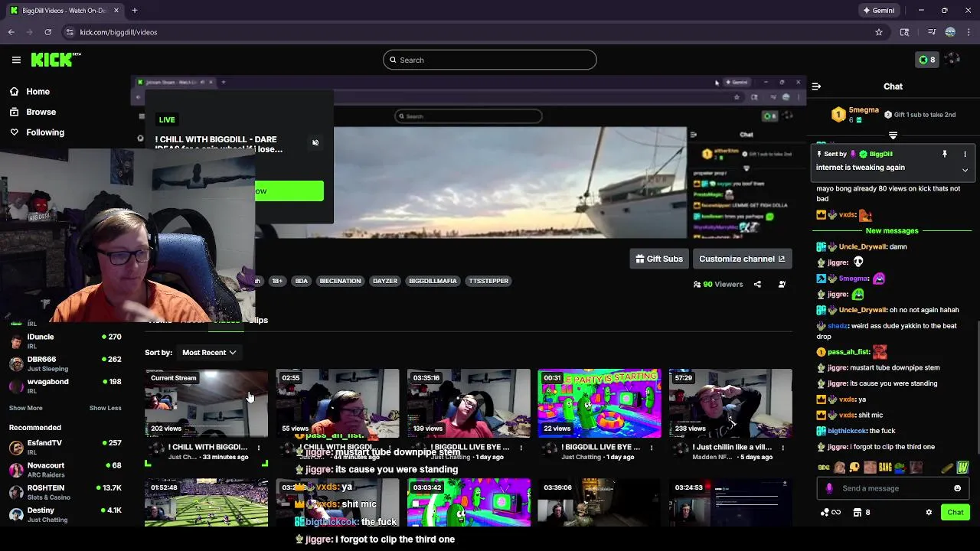Open options for 57:29 video
The image size is (980, 551).
click(782, 448)
